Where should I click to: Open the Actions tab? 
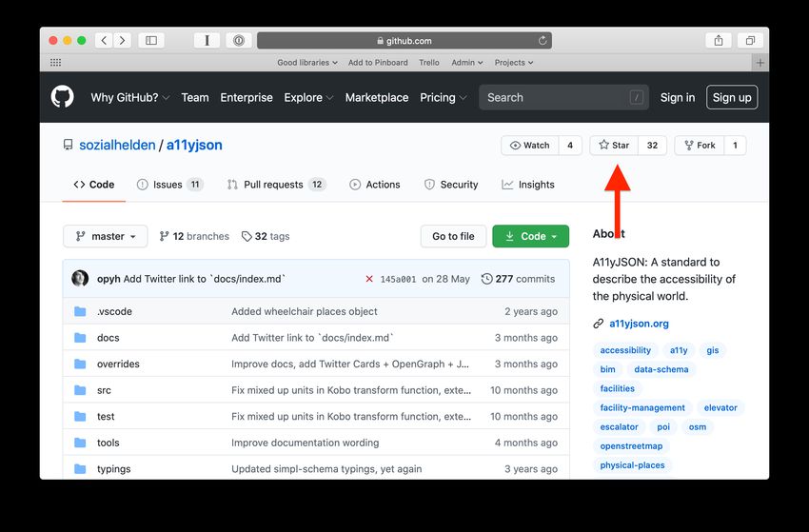tap(375, 185)
